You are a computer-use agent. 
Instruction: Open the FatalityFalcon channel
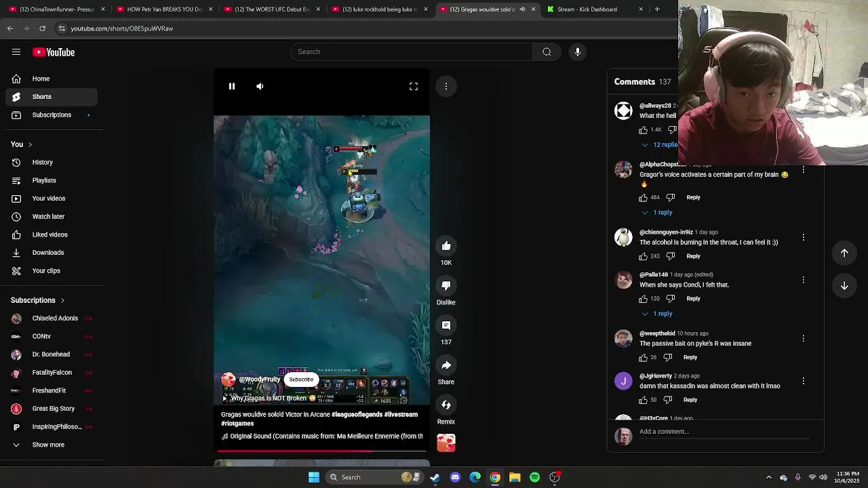point(52,373)
